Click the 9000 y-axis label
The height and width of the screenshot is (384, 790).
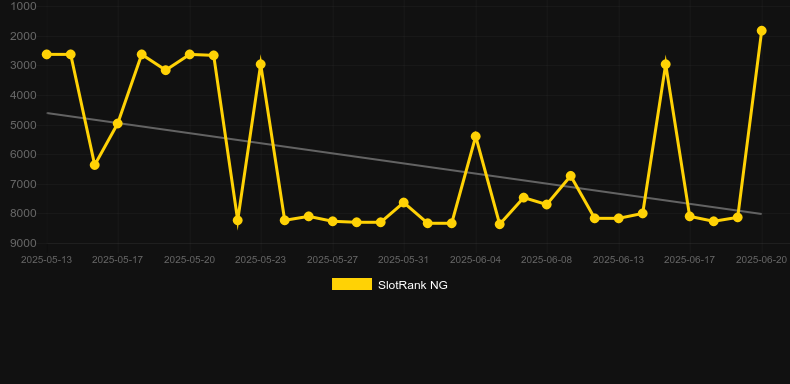tap(24, 243)
